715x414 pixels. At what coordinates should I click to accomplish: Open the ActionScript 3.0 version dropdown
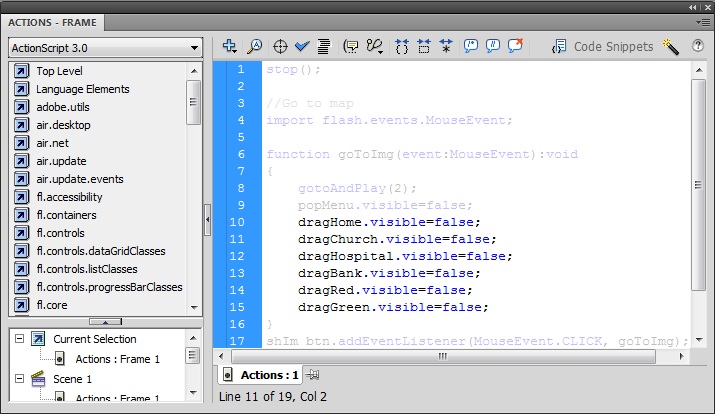(105, 48)
